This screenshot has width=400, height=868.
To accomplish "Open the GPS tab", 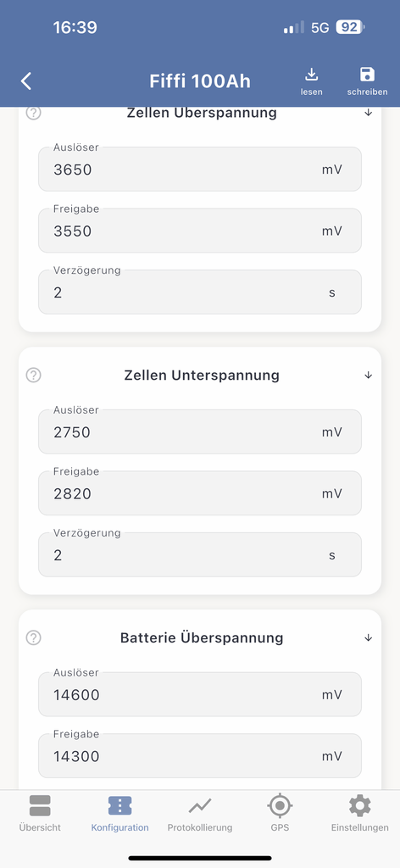I will pyautogui.click(x=280, y=813).
